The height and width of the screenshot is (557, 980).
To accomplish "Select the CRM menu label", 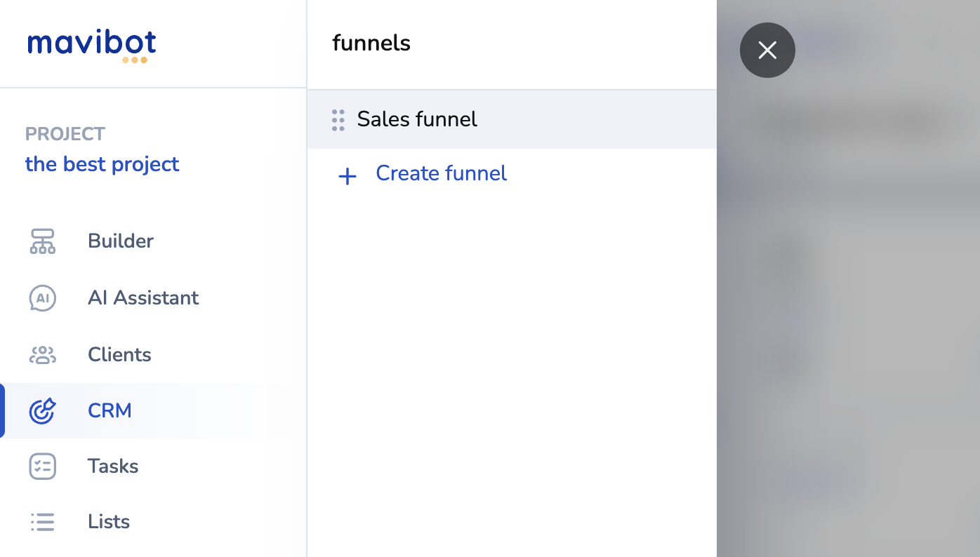I will [110, 410].
